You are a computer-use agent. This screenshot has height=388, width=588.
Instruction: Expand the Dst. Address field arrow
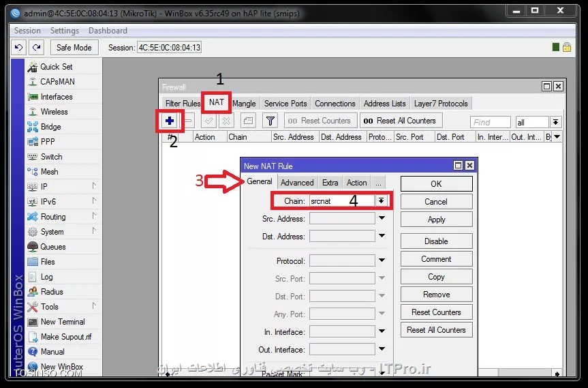click(x=382, y=236)
